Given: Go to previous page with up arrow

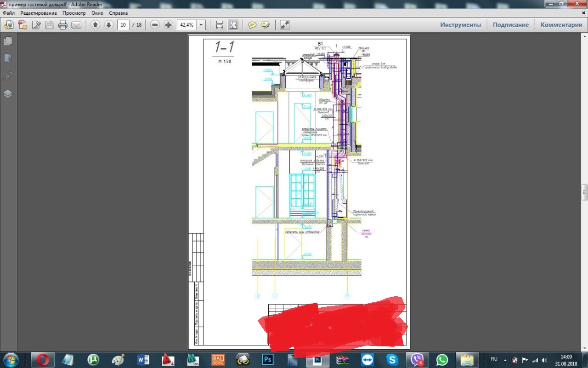Looking at the screenshot, I should pos(95,25).
